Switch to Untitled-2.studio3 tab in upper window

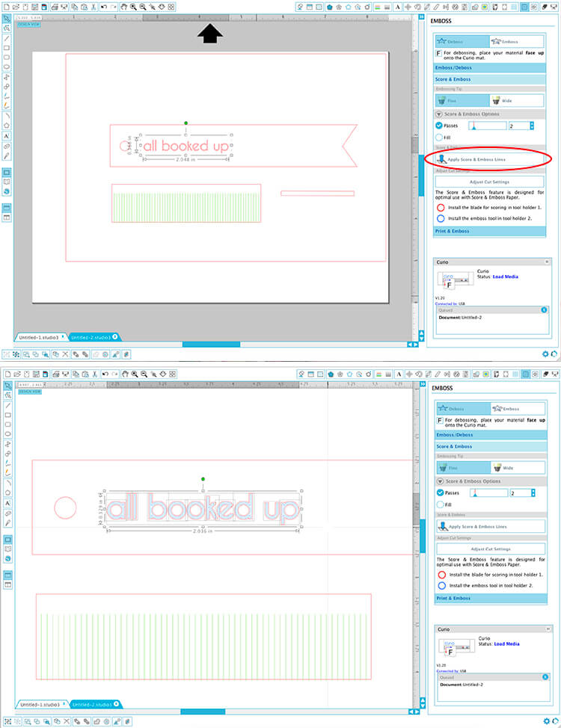point(94,337)
